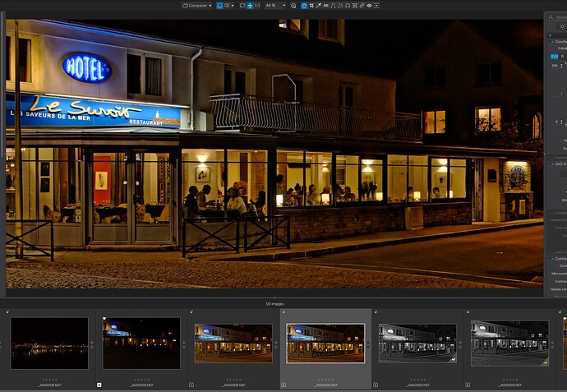Viewport: 567px width, 392px height.
Task: Click the fit-to-screen zoom icon
Action: coord(242,5)
